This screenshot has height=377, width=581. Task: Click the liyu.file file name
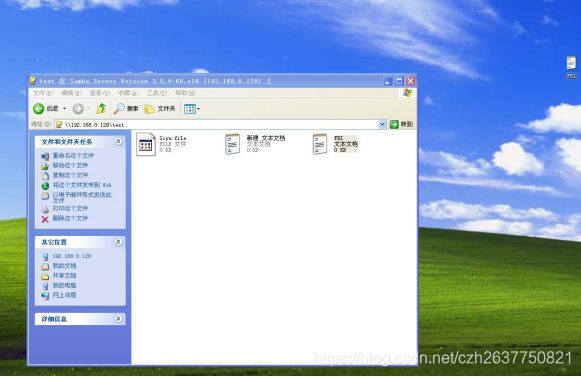pyautogui.click(x=173, y=138)
